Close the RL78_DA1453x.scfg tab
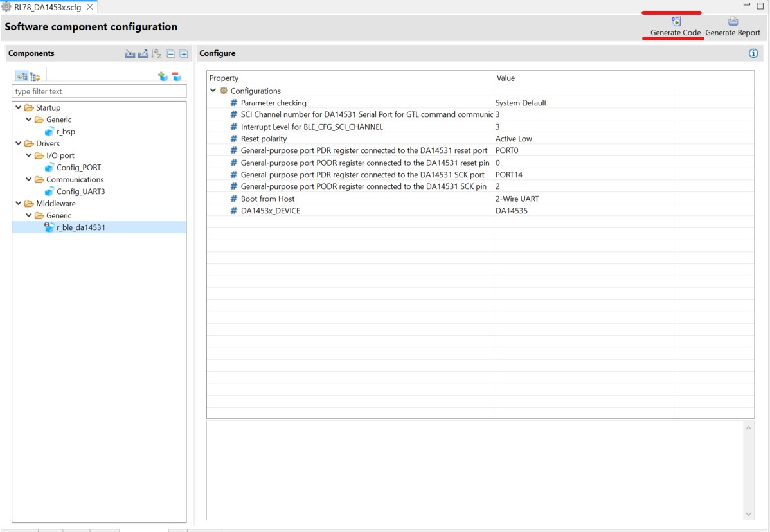 coord(90,7)
